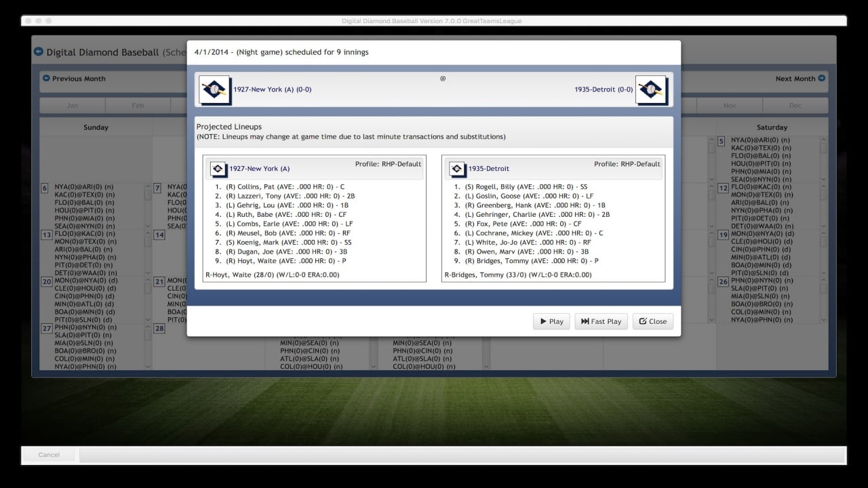Click the Cancel button at bottom left

49,455
